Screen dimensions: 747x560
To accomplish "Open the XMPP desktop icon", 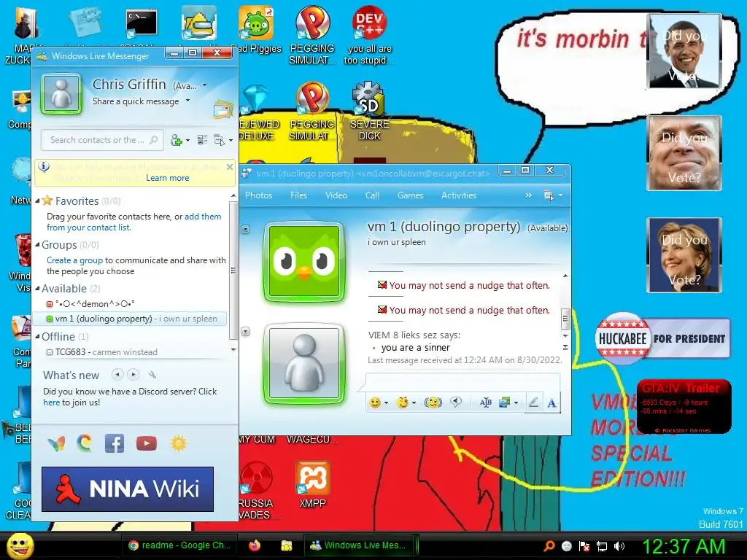I will (312, 485).
